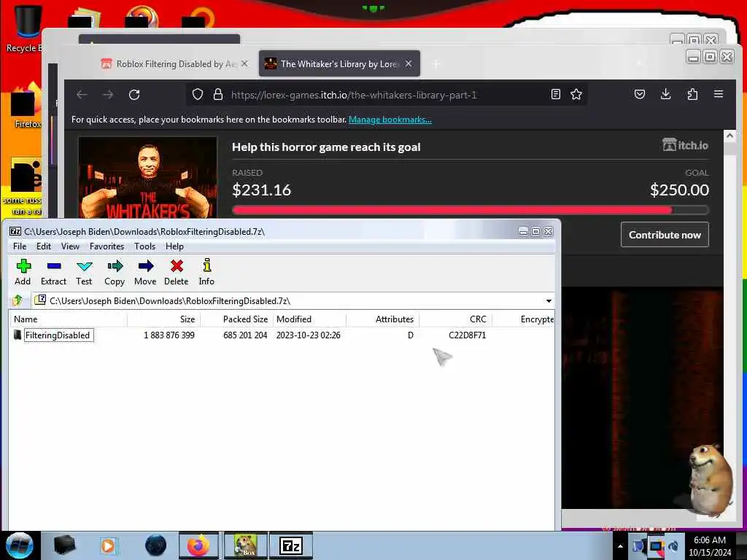Show hidden system tray icons

coord(620,546)
